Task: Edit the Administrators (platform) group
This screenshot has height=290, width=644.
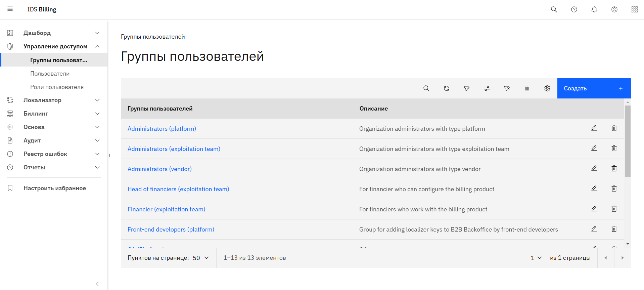Action: [594, 128]
